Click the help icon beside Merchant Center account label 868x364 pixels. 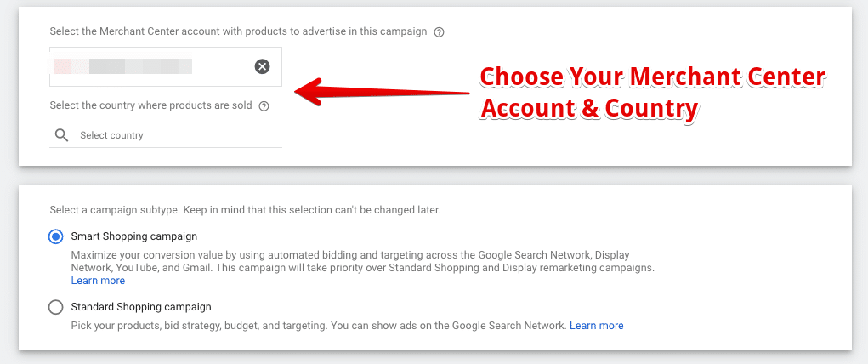coord(439,32)
